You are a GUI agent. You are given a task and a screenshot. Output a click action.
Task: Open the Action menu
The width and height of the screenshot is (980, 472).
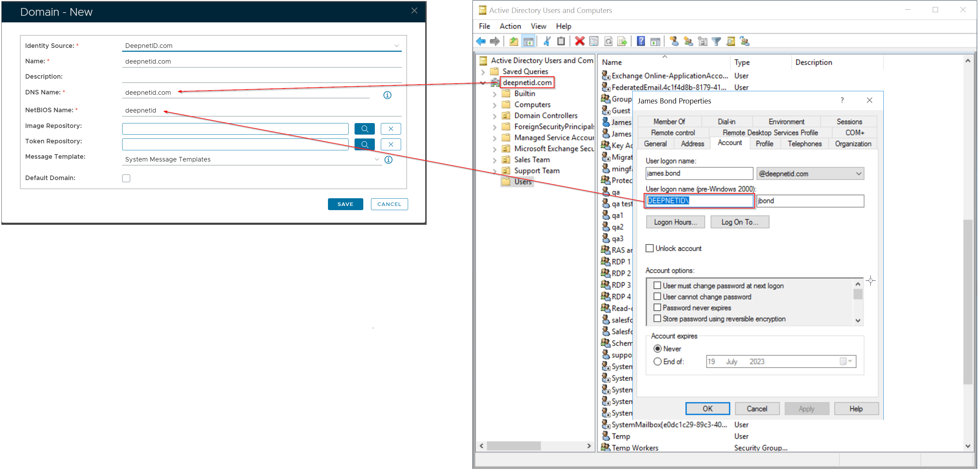point(510,26)
